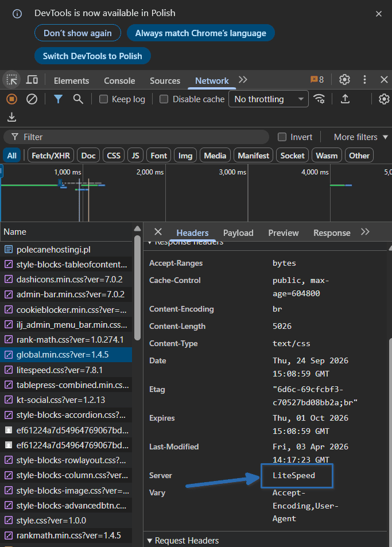392x547 pixels.
Task: Stop recording the network log
Action: pos(12,99)
